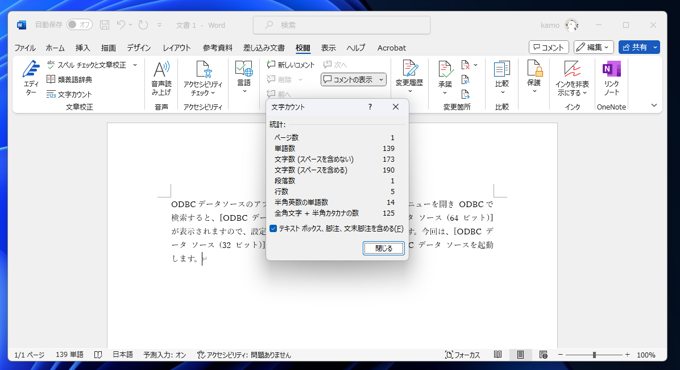Toggle include text boxes and footnotes checkbox
The width and height of the screenshot is (680, 370).
(x=273, y=228)
